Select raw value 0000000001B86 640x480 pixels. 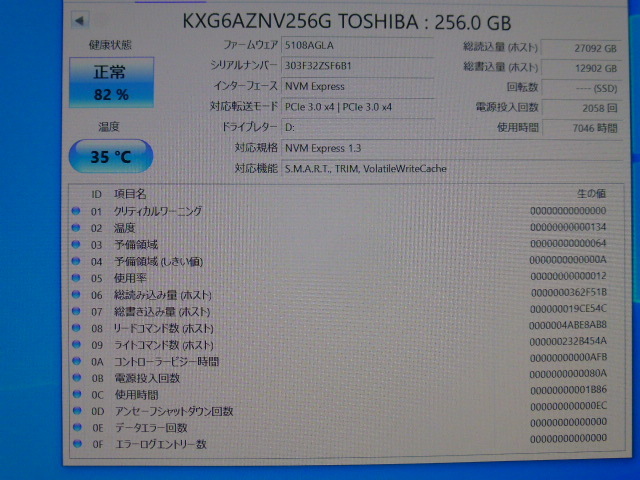click(569, 390)
